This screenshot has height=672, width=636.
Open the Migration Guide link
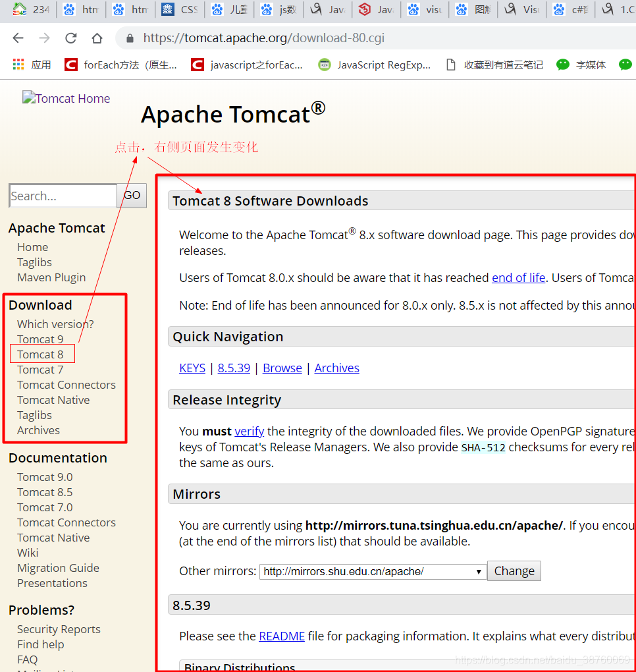[x=58, y=568]
